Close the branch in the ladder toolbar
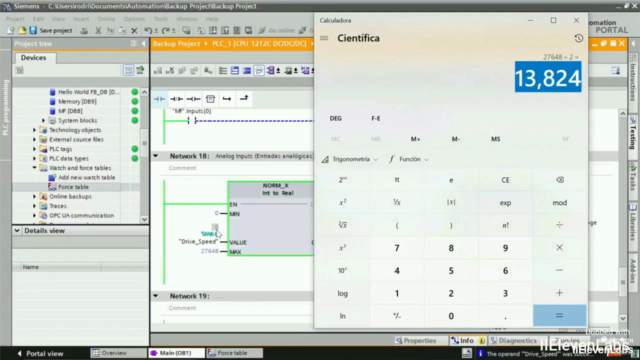Image resolution: width=640 pixels, height=360 pixels. [x=244, y=98]
